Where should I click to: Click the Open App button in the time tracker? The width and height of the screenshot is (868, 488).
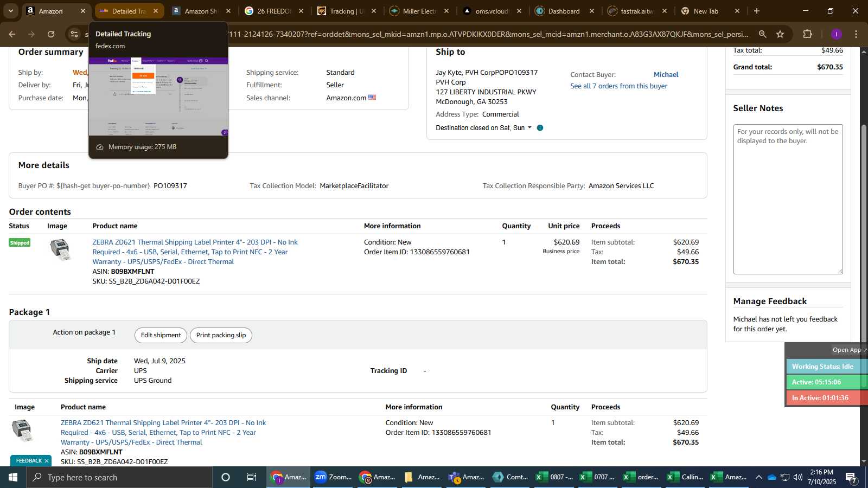[x=849, y=350]
